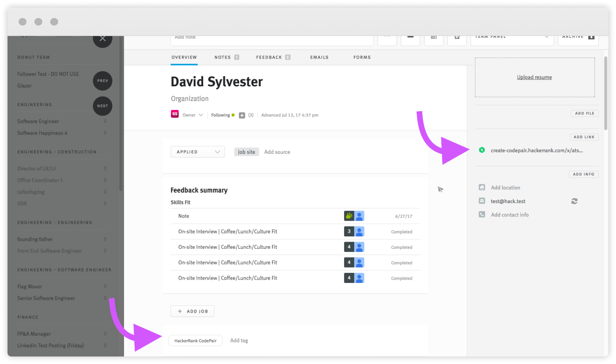Go to next candidate with NEXT button
This screenshot has height=364, width=616.
point(103,106)
